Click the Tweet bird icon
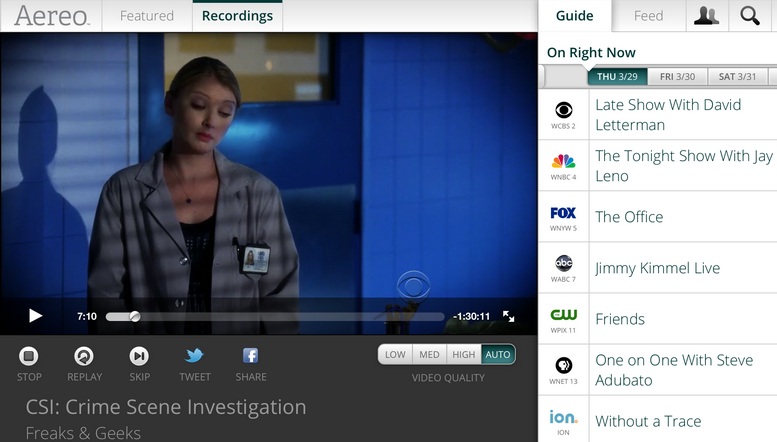Viewport: 777px width, 442px height. [194, 355]
